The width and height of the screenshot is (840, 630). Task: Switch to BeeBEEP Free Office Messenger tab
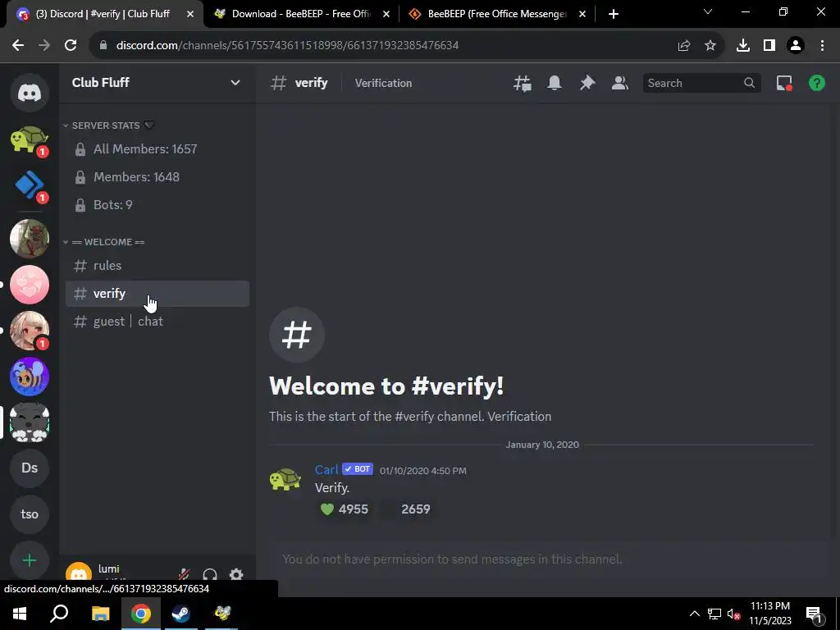pos(496,14)
